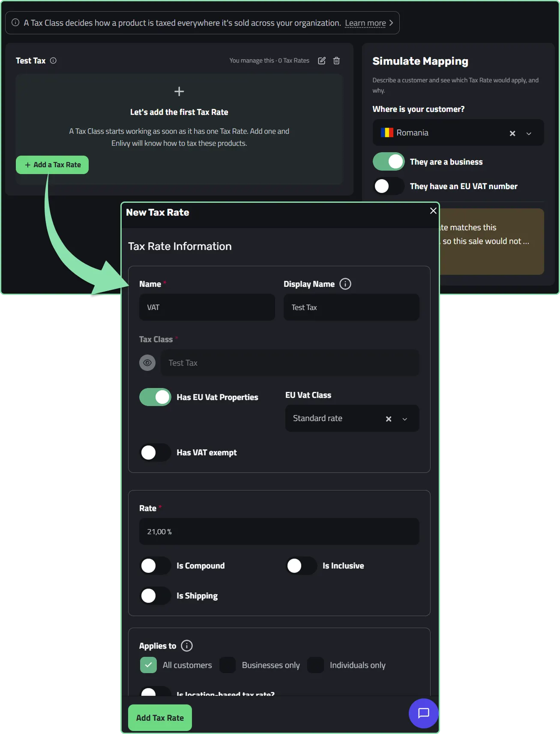Clear the Standard rate selection
The height and width of the screenshot is (734, 560).
click(x=389, y=419)
